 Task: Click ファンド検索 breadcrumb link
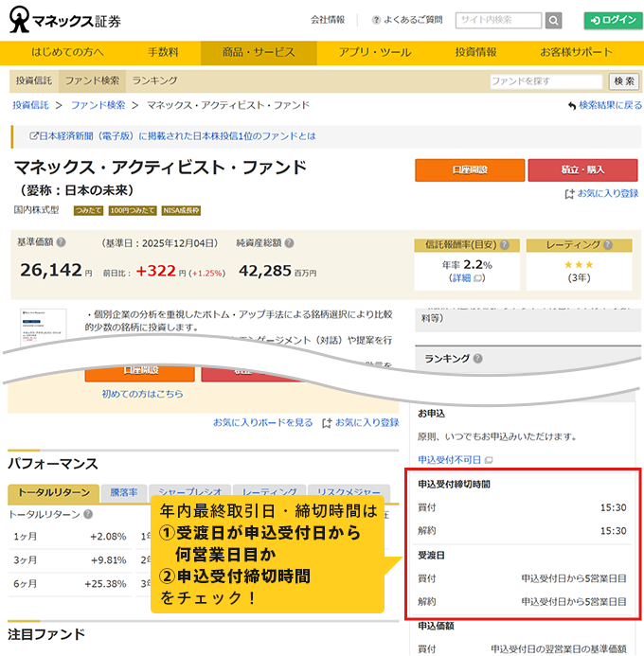(x=98, y=105)
